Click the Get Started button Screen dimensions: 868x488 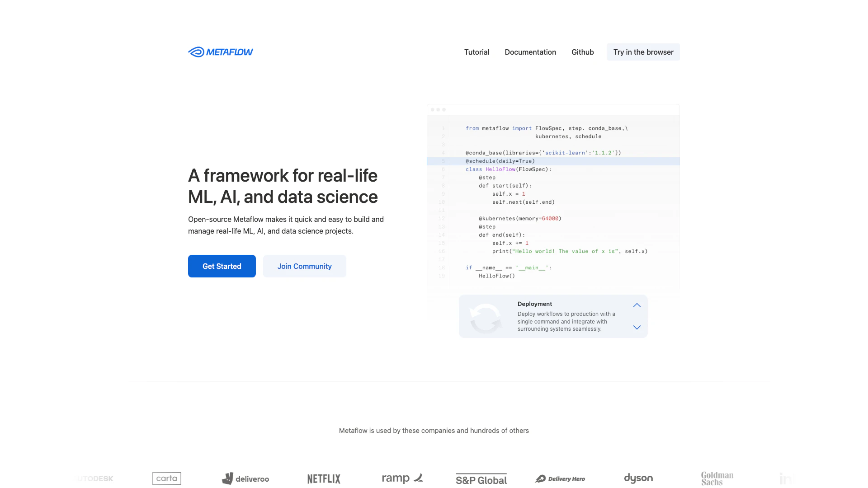(x=222, y=266)
